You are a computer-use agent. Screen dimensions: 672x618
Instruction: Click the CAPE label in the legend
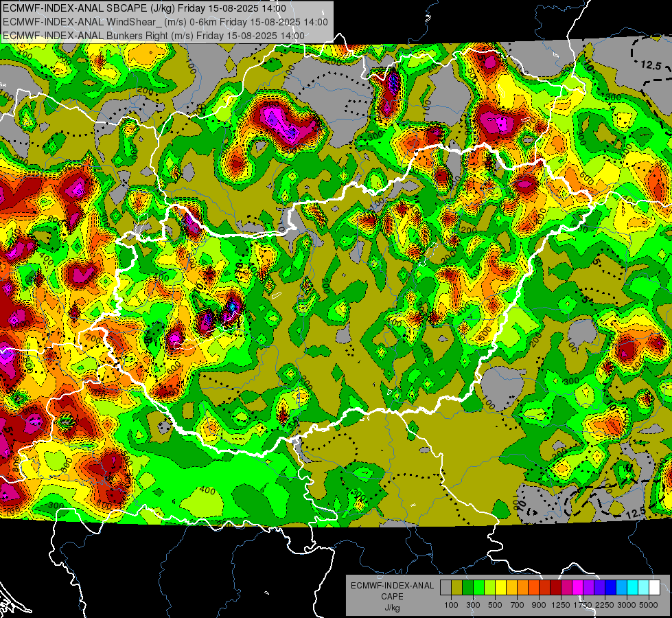392,597
